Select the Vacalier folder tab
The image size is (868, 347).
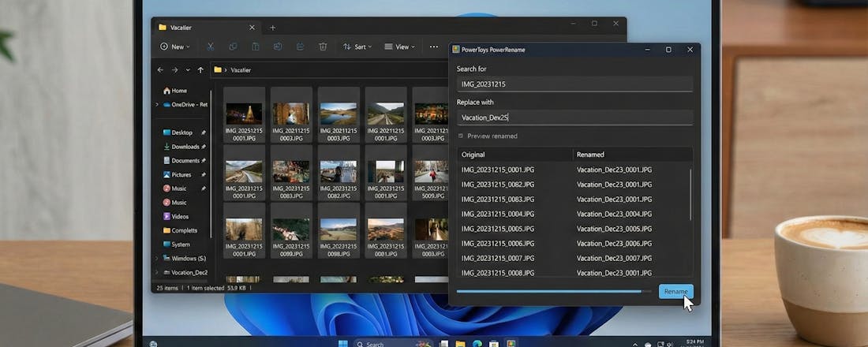[x=181, y=28]
